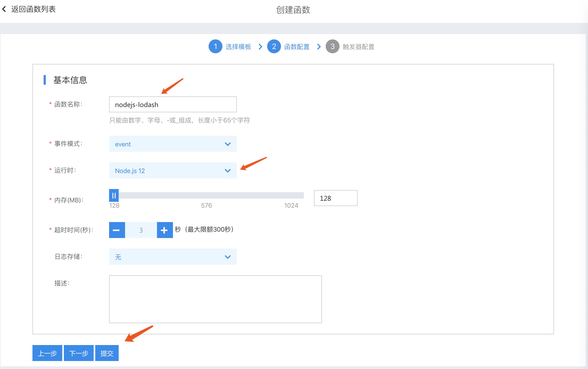The image size is (588, 369).
Task: Click the step 1 number circle
Action: point(216,47)
